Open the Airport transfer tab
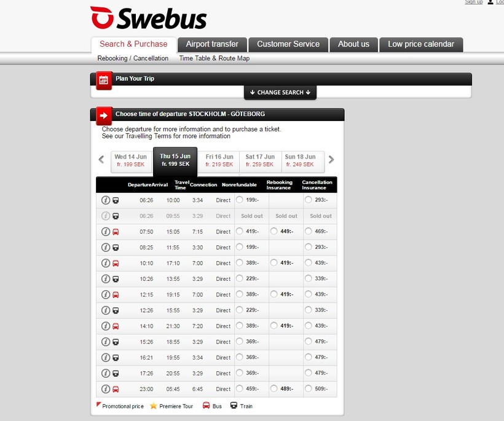The width and height of the screenshot is (504, 421). click(x=212, y=44)
